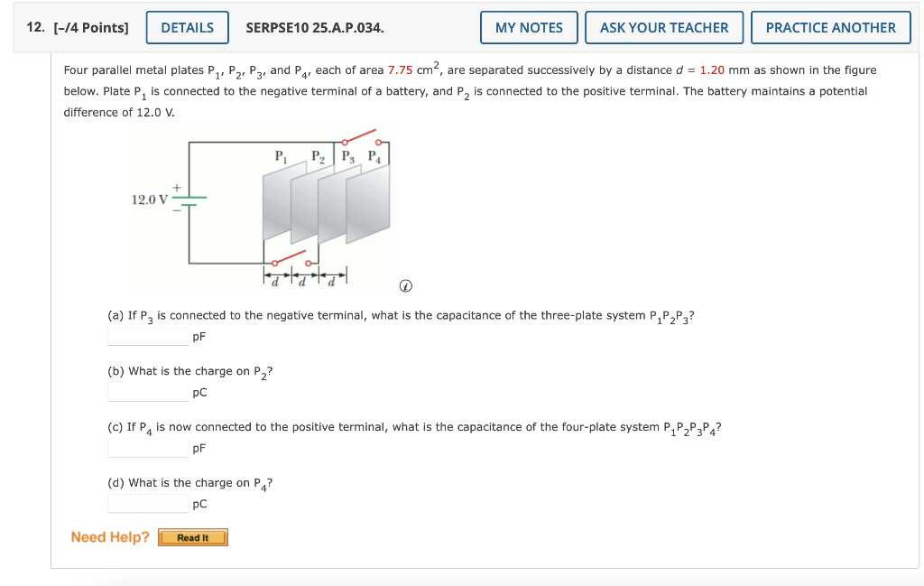
Task: Click the part (d) charge answer box
Action: [x=147, y=503]
